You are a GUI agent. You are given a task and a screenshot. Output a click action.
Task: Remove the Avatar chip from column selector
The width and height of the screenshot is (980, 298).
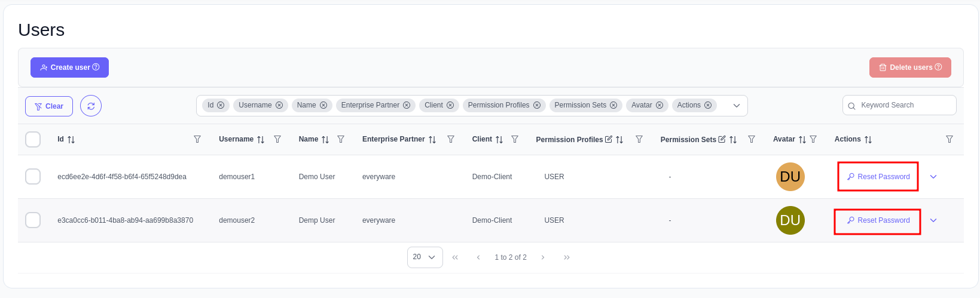tap(660, 105)
